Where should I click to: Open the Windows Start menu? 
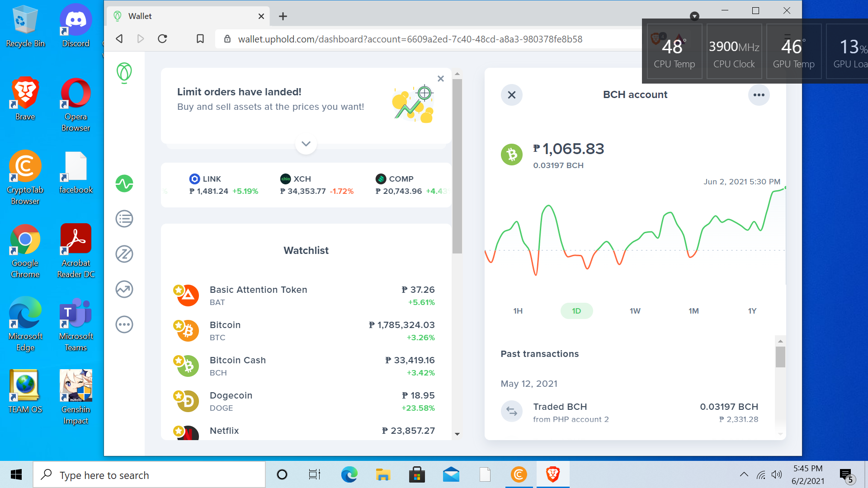click(16, 474)
